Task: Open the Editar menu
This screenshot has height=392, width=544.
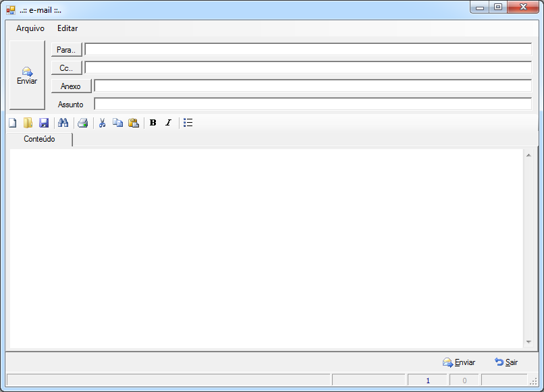Action: [x=67, y=28]
